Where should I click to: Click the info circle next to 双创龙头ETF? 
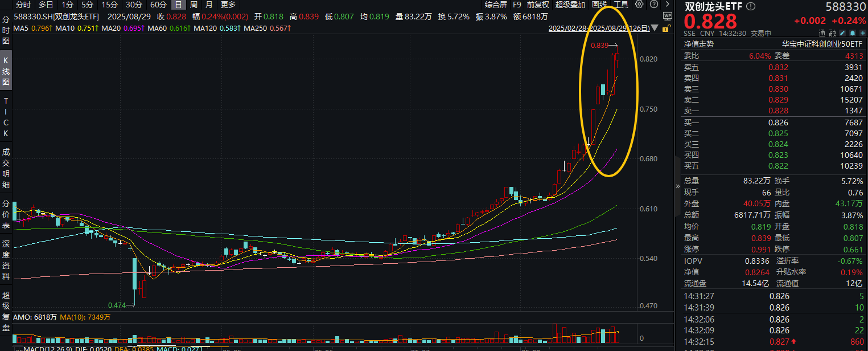point(751,6)
